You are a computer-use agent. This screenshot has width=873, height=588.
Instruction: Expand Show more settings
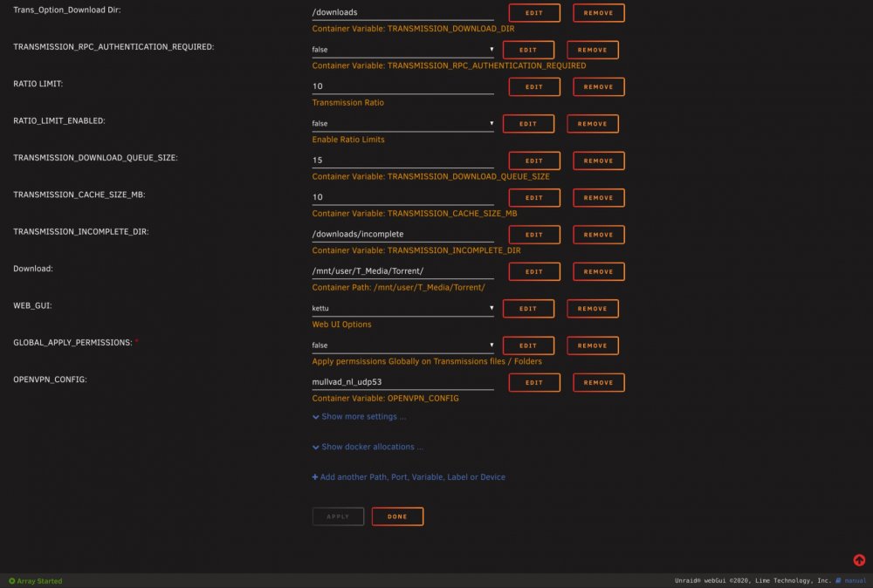point(359,417)
